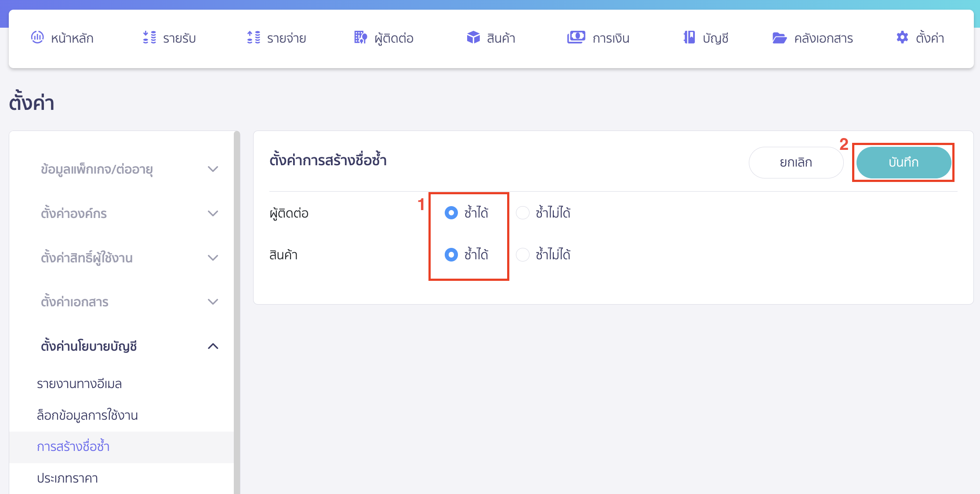Click the หน้าหลัก home icon
Screen dimensions: 980x494
coord(38,38)
